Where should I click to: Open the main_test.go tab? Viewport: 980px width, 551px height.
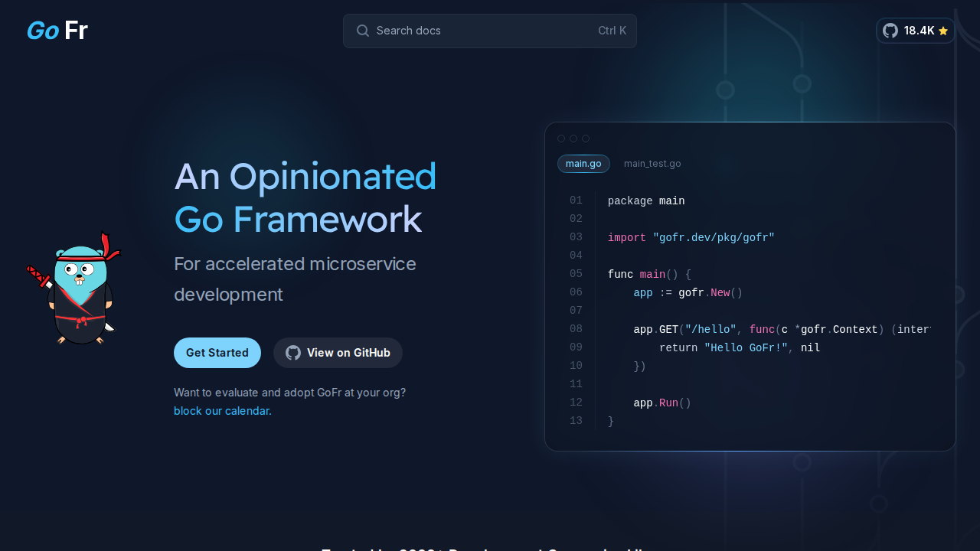652,164
